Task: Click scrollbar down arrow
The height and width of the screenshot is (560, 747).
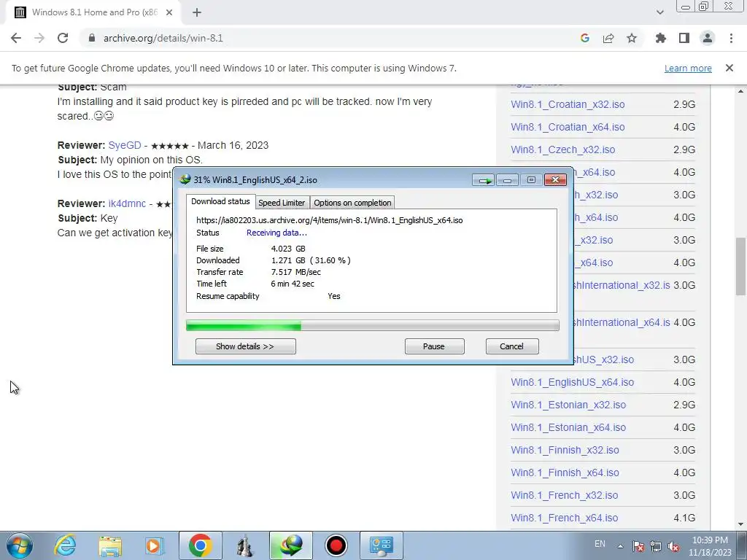Action: pos(741,525)
